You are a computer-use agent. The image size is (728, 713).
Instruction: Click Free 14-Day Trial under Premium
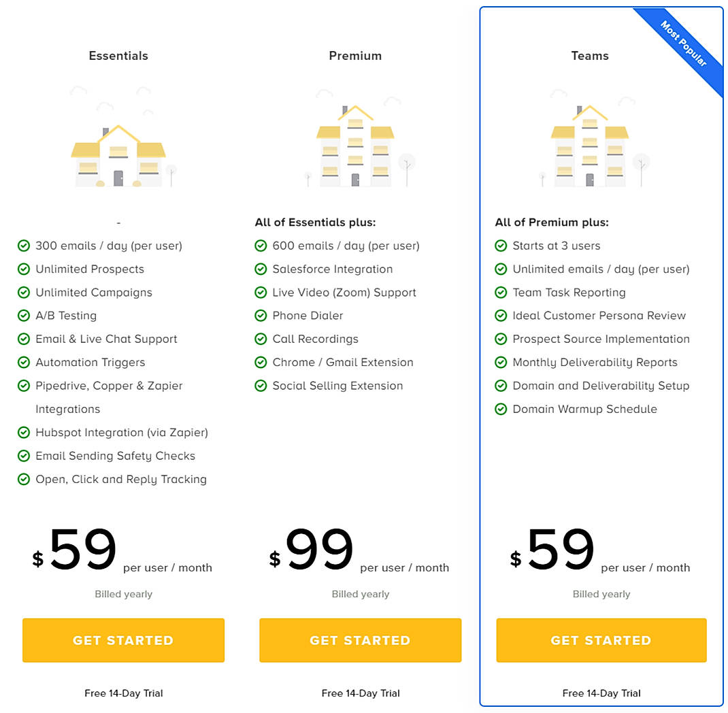click(x=361, y=693)
